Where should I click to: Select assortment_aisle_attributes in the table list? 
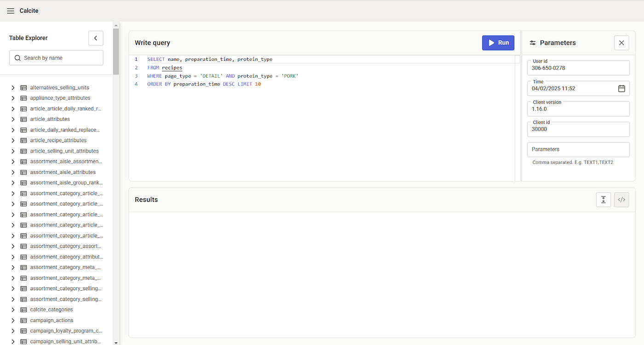63,172
